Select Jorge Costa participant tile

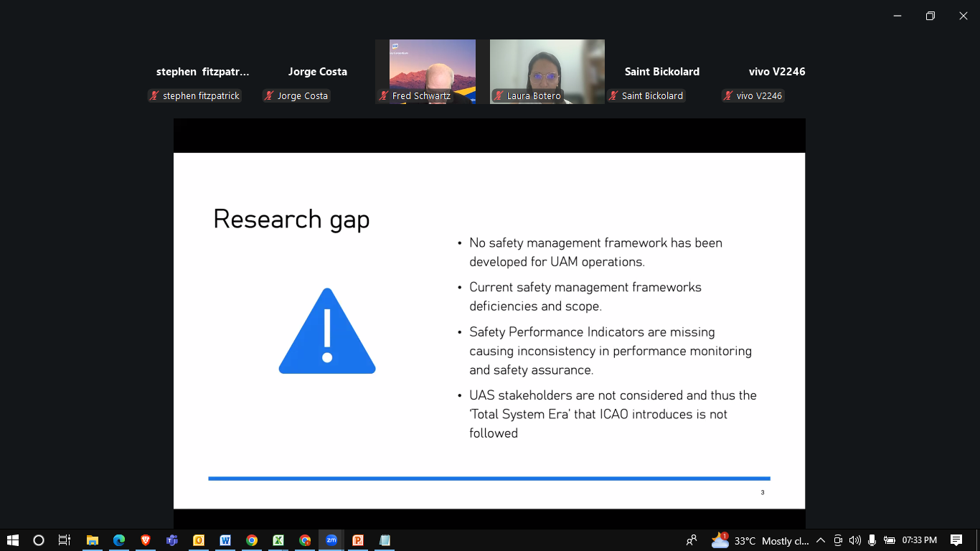(x=318, y=72)
